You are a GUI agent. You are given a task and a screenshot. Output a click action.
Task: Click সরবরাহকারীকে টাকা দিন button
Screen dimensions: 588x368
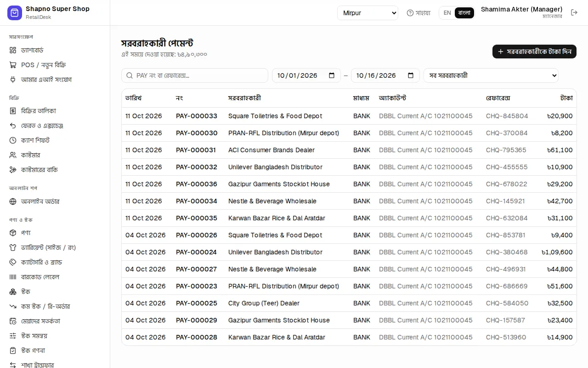(x=534, y=52)
